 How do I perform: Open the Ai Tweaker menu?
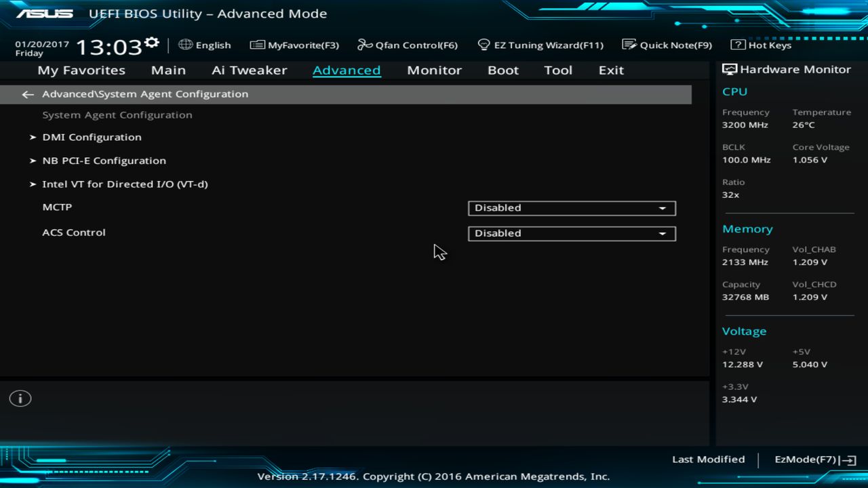tap(250, 70)
